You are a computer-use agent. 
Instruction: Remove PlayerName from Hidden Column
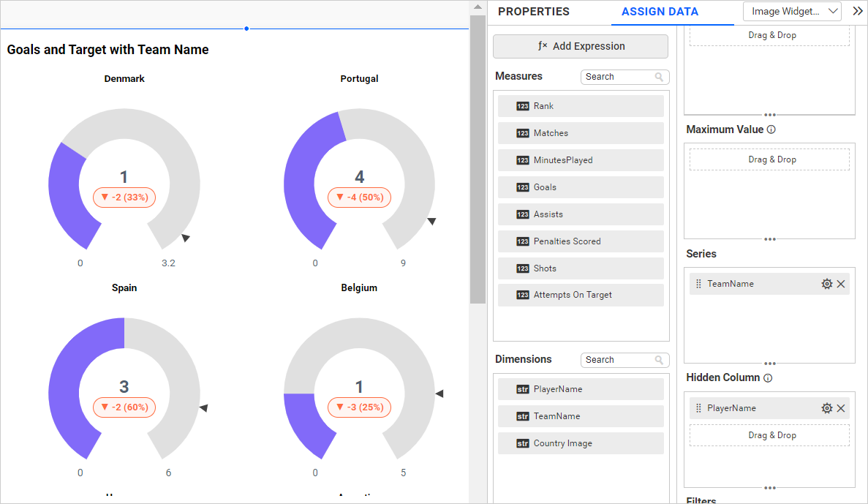point(841,408)
